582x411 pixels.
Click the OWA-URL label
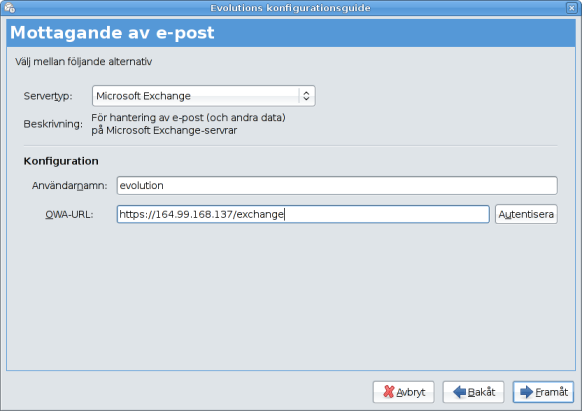(69, 215)
